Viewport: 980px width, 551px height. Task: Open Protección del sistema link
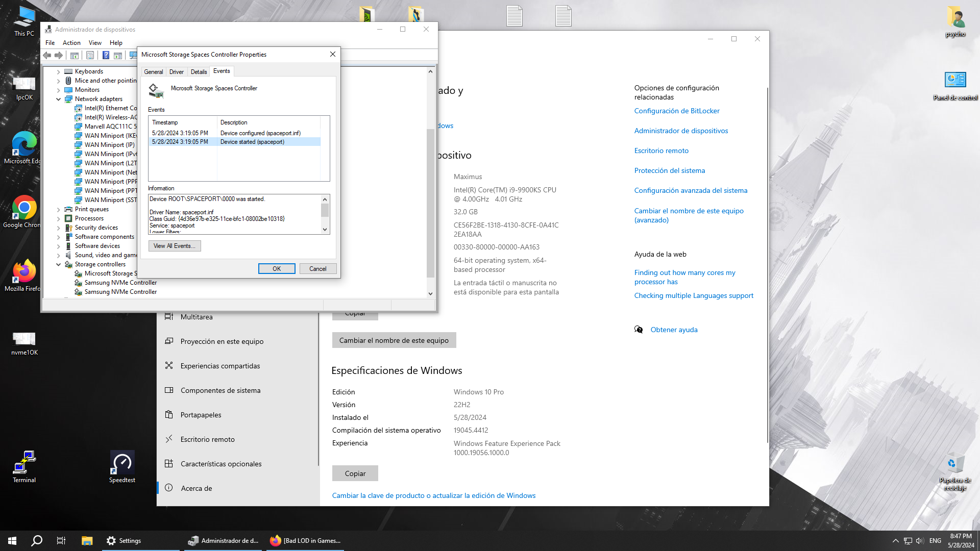pyautogui.click(x=670, y=170)
